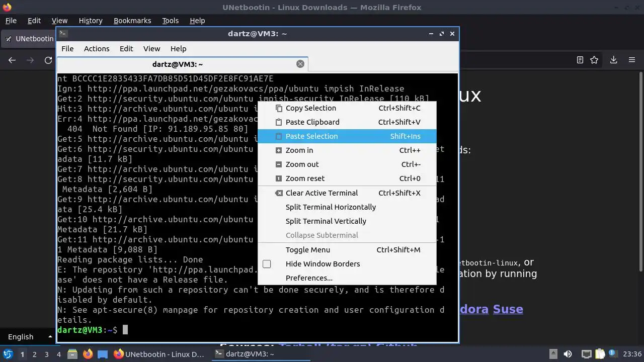The height and width of the screenshot is (362, 644).
Task: Open the terminal Edit menu
Action: [126, 49]
